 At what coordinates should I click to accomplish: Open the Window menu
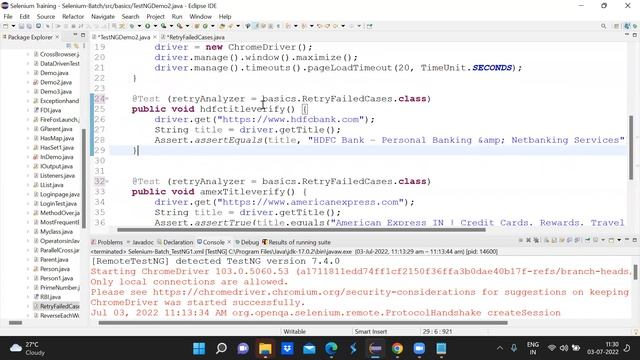200,16
